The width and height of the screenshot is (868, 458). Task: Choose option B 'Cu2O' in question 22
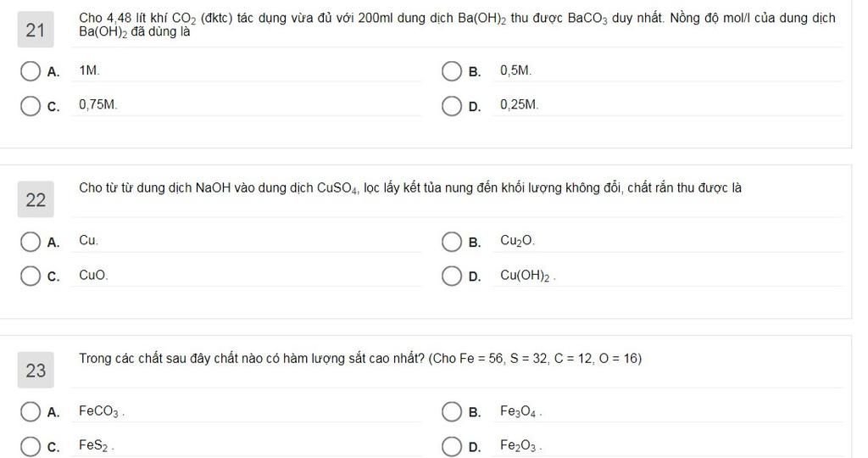pos(452,242)
